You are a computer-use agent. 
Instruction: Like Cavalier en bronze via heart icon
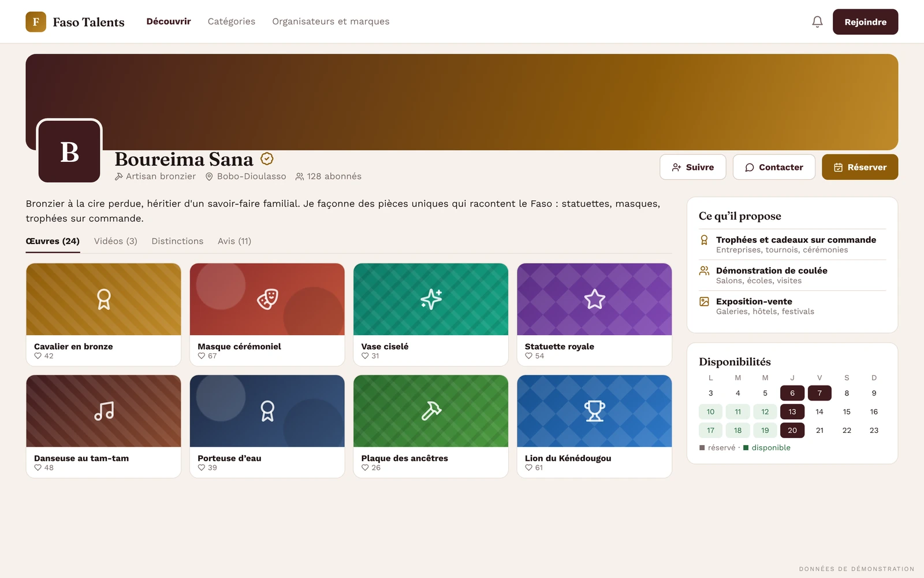[38, 356]
